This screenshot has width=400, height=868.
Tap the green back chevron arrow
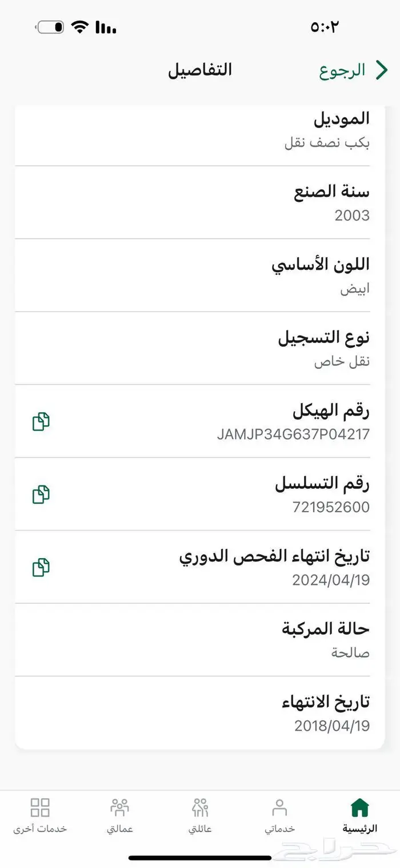point(381,70)
